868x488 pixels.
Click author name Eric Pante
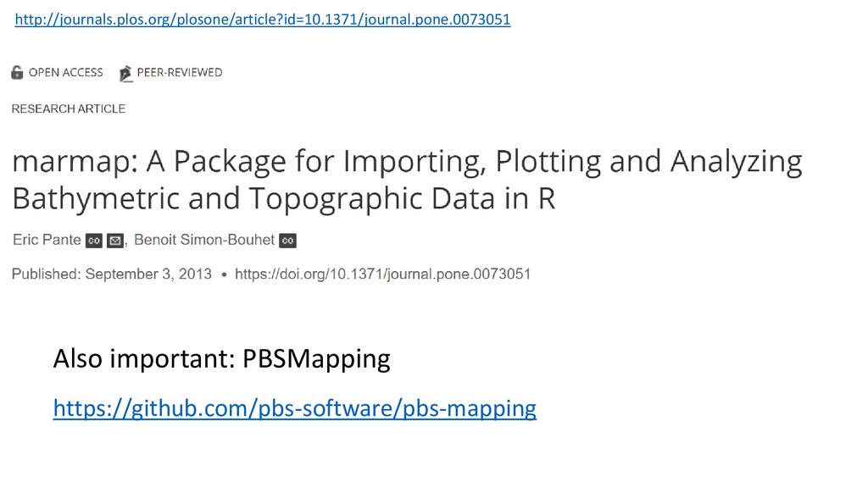click(x=47, y=240)
